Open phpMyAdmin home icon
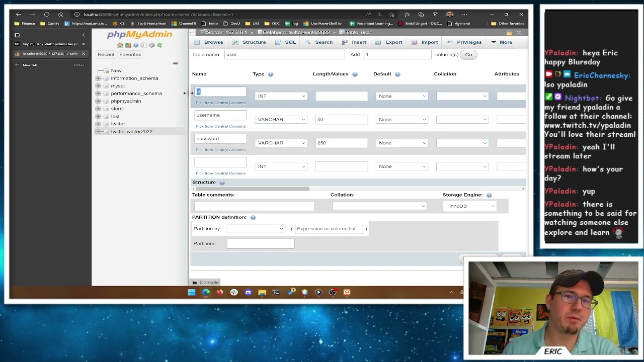Image resolution: width=644 pixels, height=362 pixels. click(x=120, y=45)
